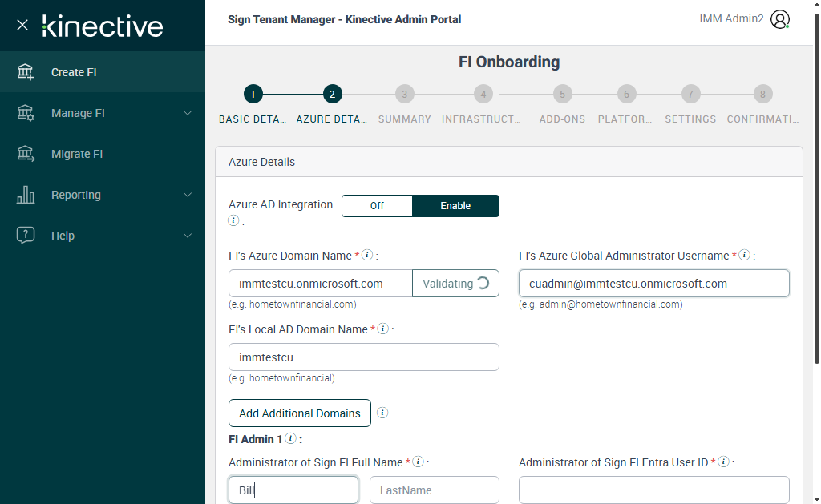The width and height of the screenshot is (821, 504).
Task: Click the Migrate FI bank arrow icon
Action: tap(25, 153)
